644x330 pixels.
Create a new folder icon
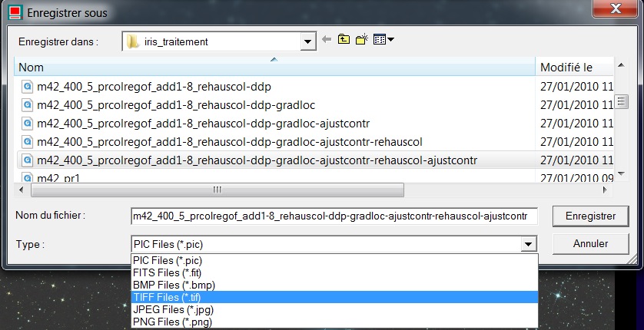click(x=360, y=40)
